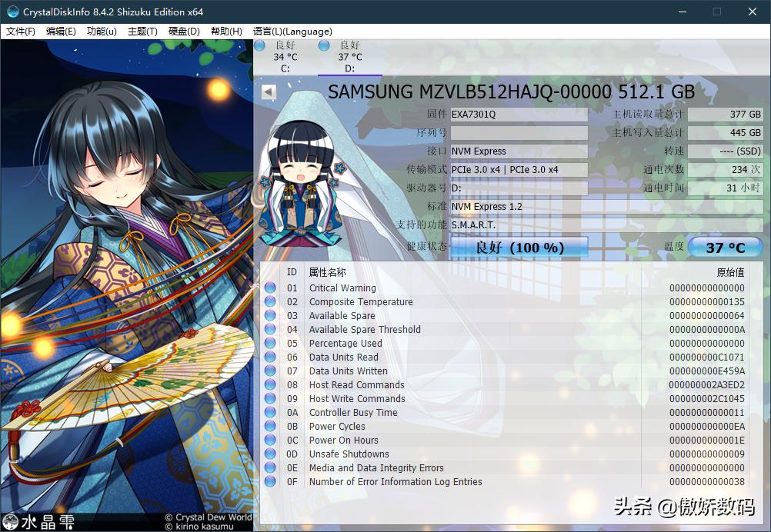Image resolution: width=771 pixels, height=532 pixels.
Task: Click the firmware field EXA7301Q
Action: tap(519, 115)
